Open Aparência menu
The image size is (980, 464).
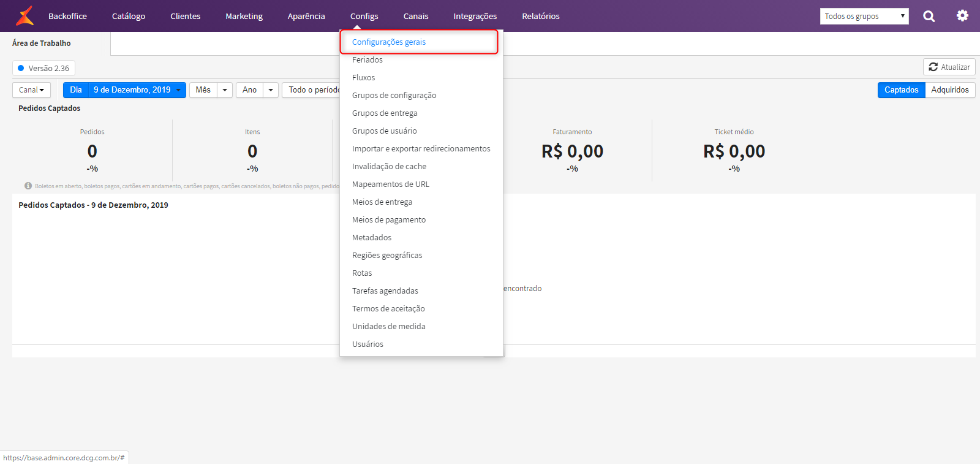tap(306, 16)
